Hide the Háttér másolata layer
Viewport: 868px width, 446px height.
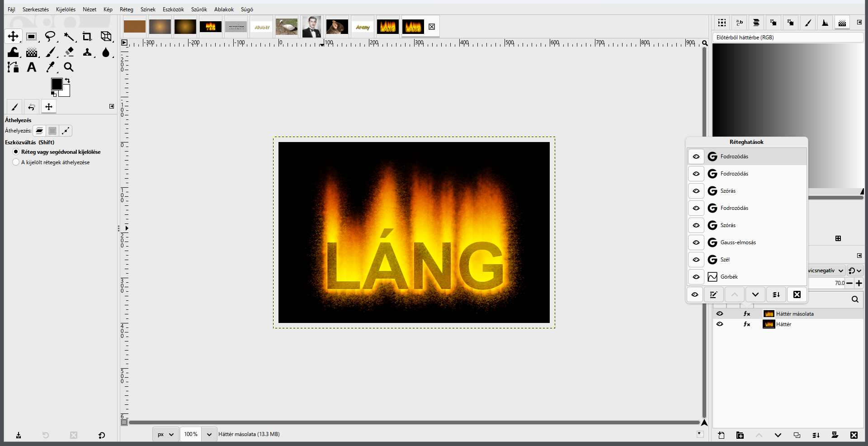[x=720, y=313]
